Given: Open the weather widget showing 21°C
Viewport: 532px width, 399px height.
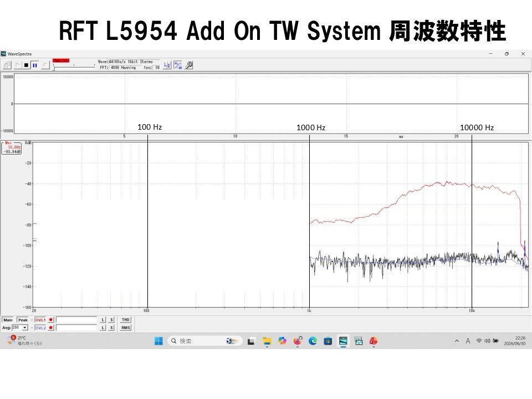Looking at the screenshot, I should point(24,341).
